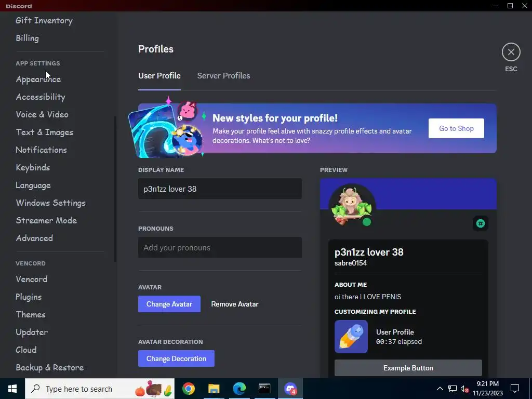Open Google Chrome from the taskbar
Image resolution: width=532 pixels, height=399 pixels.
pyautogui.click(x=188, y=389)
